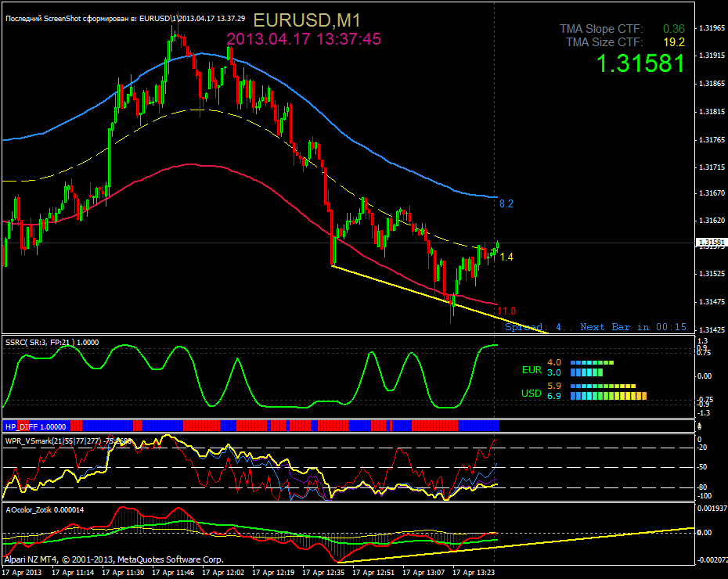
Task: Click the 17 Apr 13:23 time axis label
Action: (x=474, y=573)
